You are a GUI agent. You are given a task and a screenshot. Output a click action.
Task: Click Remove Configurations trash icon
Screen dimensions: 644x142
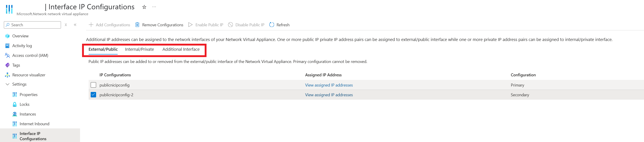pos(137,25)
